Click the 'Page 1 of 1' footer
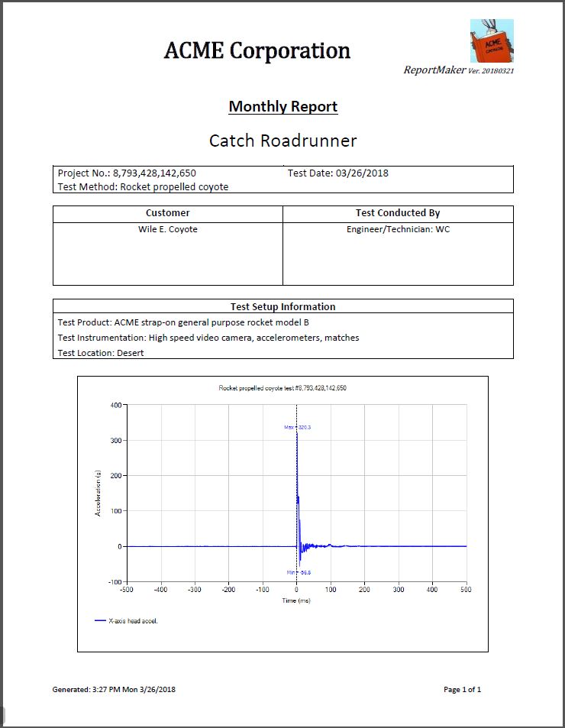The width and height of the screenshot is (565, 728). tap(462, 690)
